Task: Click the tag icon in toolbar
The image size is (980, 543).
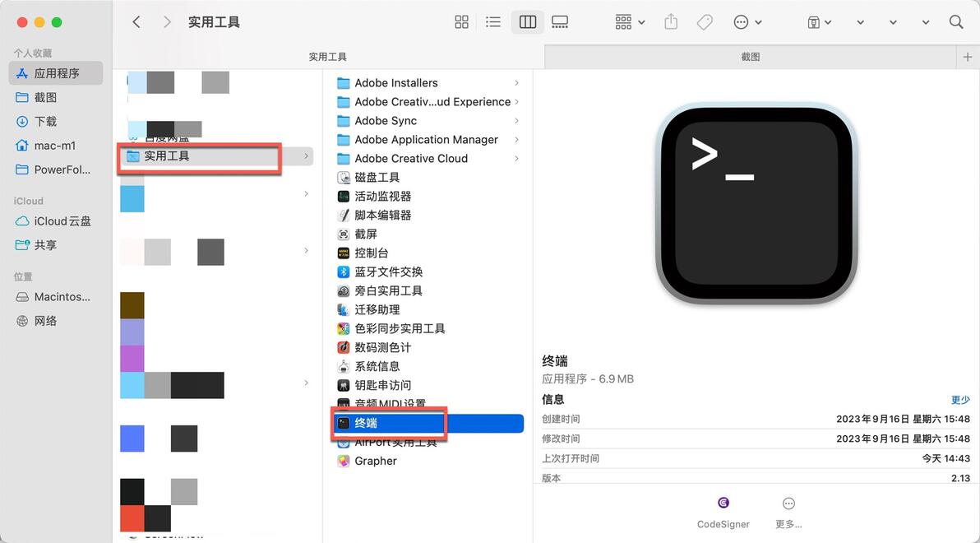Action: tap(705, 22)
